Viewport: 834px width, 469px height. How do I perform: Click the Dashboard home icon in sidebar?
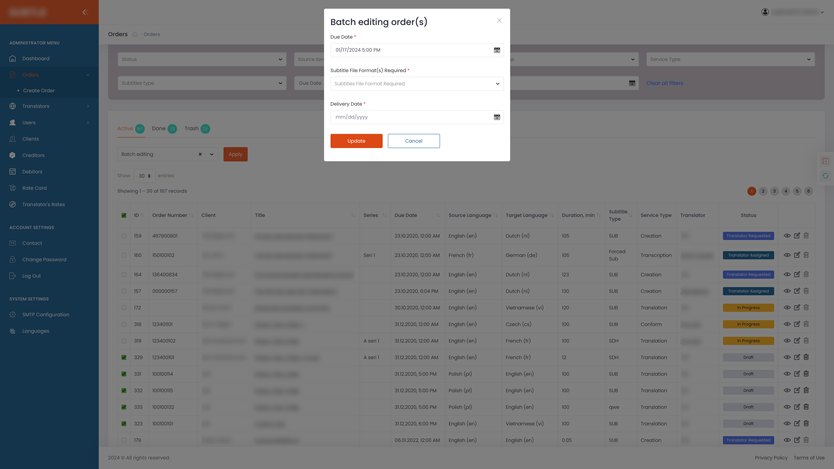coord(13,58)
